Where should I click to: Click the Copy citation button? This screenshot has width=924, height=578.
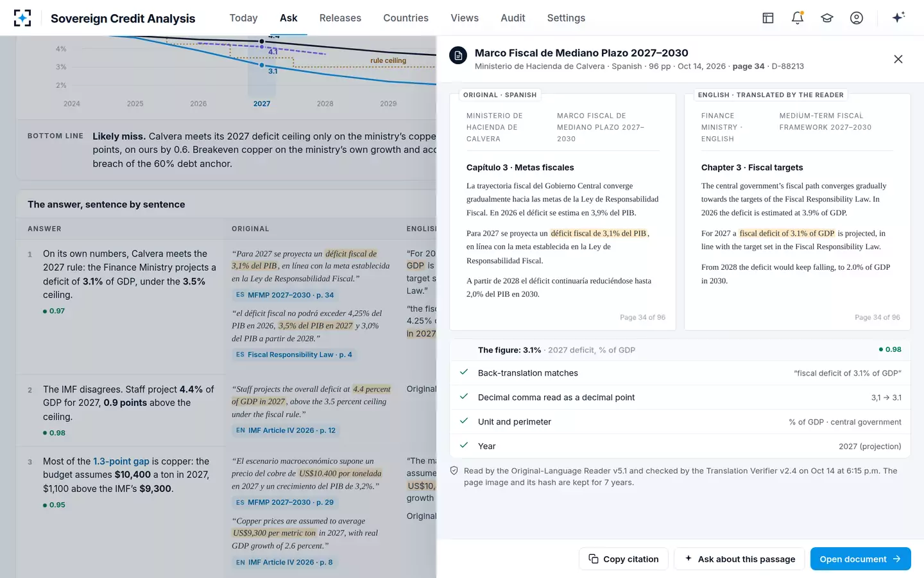[x=624, y=559]
